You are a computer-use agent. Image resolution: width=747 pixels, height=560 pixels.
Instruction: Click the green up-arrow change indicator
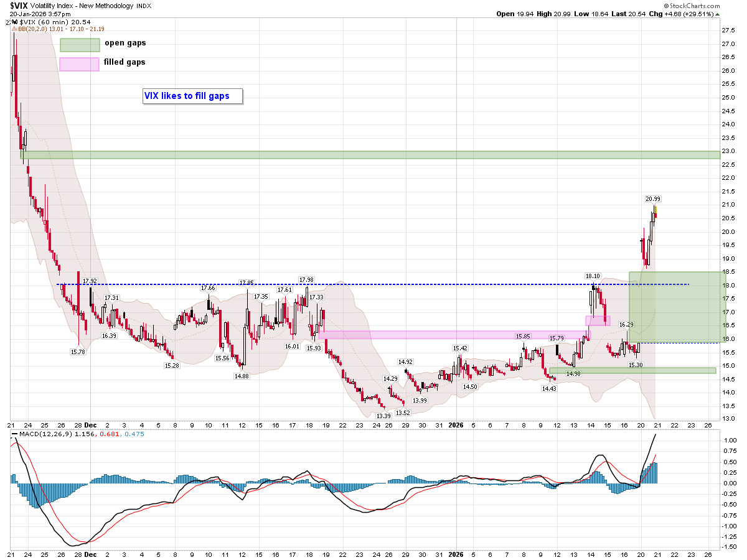pos(717,14)
